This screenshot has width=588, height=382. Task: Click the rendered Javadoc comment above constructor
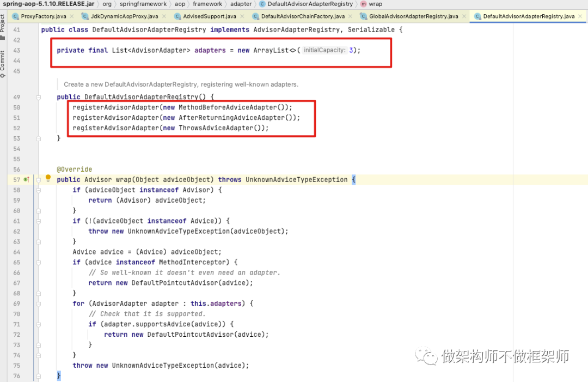tap(181, 84)
